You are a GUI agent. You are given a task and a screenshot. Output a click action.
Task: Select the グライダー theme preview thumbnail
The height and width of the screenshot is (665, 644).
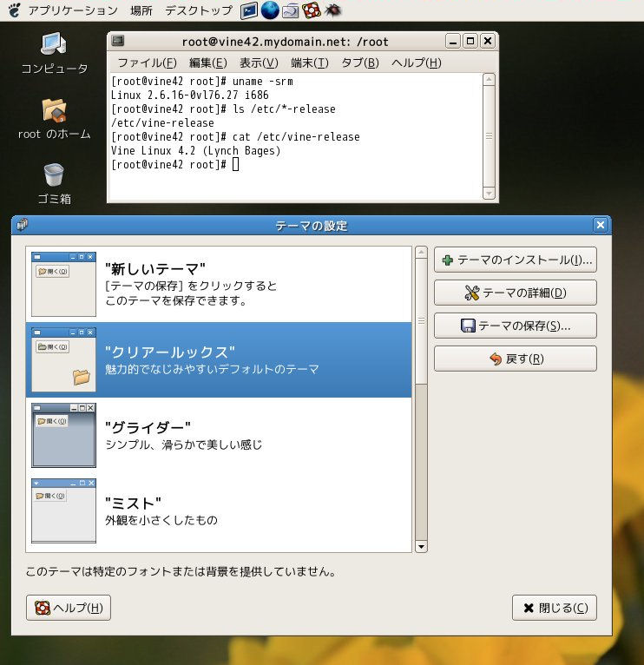tap(63, 435)
